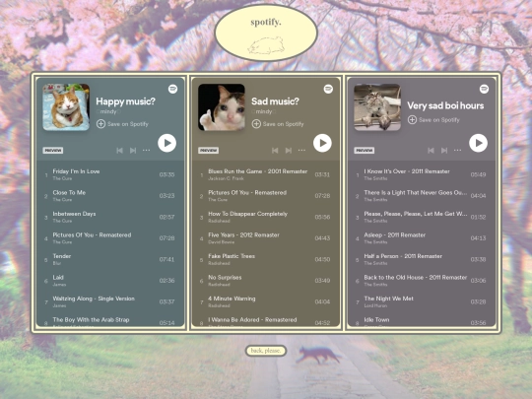The image size is (532, 399).
Task: Click the PREVIEW badge in Very sad boi hours
Action: point(365,151)
